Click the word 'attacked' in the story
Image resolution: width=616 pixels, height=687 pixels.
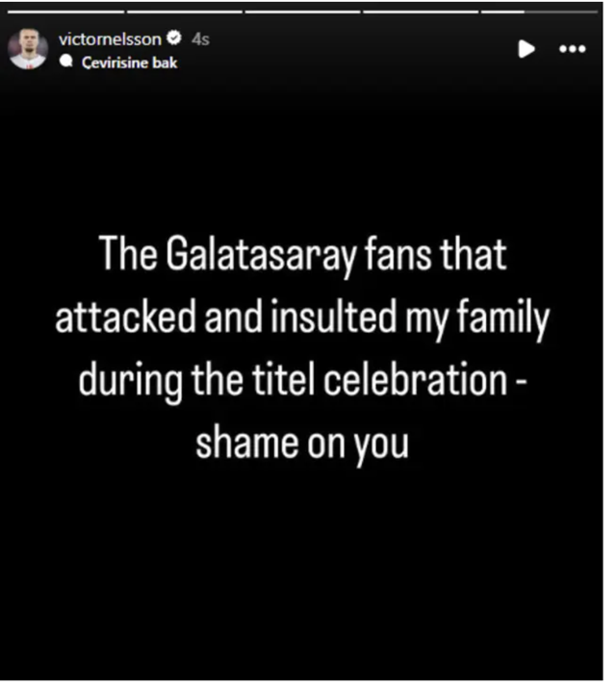(x=125, y=317)
